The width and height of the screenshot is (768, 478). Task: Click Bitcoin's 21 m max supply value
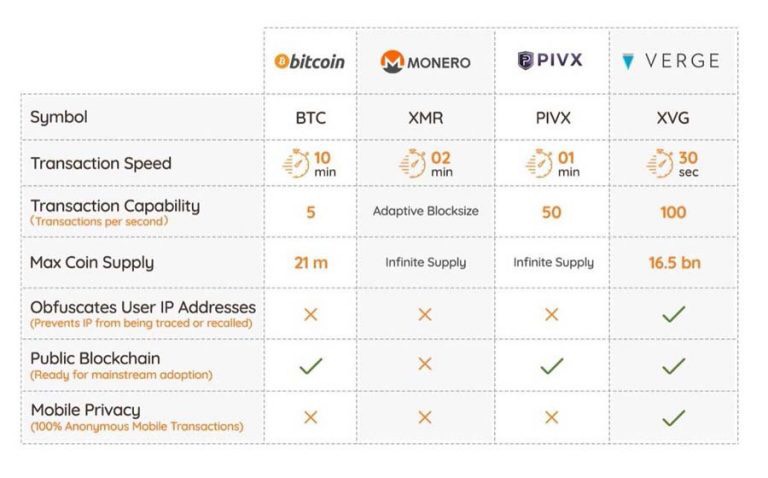click(310, 263)
